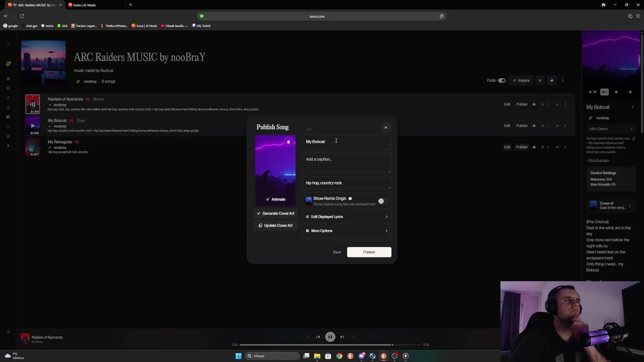Toggle Show Remix Origin switch

384,201
